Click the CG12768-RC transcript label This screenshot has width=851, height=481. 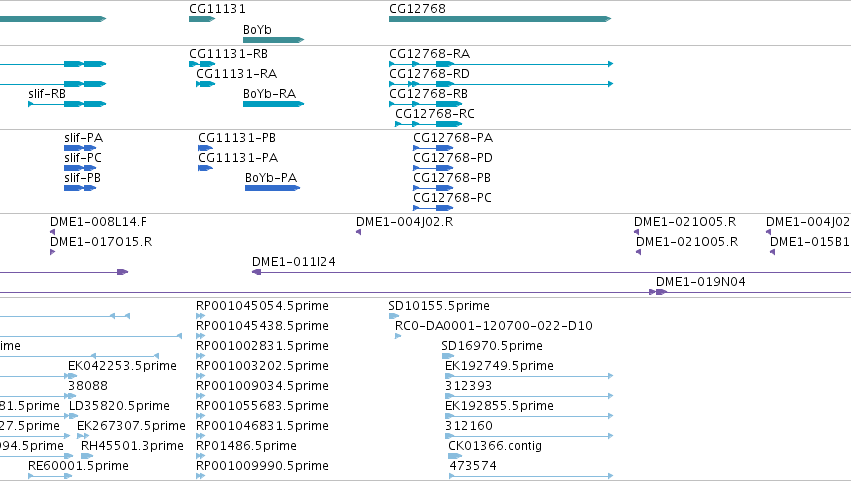click(x=435, y=114)
